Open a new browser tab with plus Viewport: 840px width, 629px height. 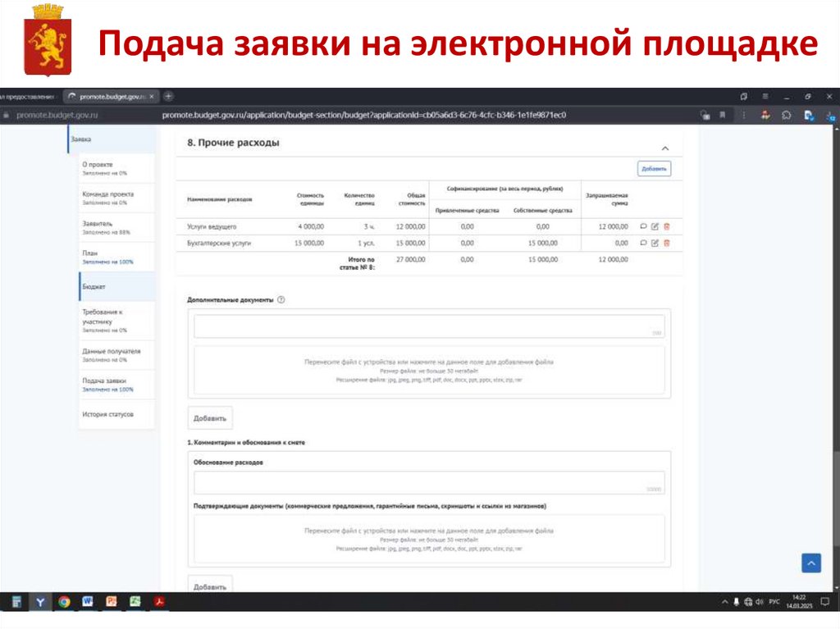(168, 97)
